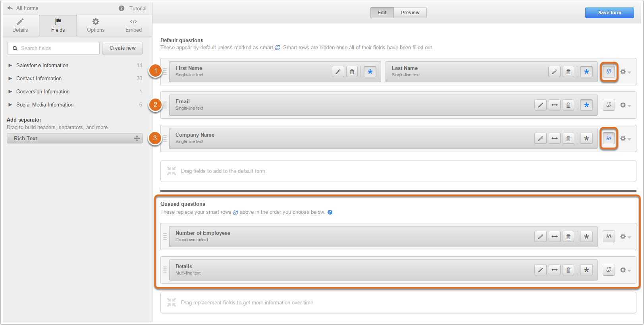The width and height of the screenshot is (644, 325).
Task: Switch to the Fields tab
Action: (x=58, y=25)
